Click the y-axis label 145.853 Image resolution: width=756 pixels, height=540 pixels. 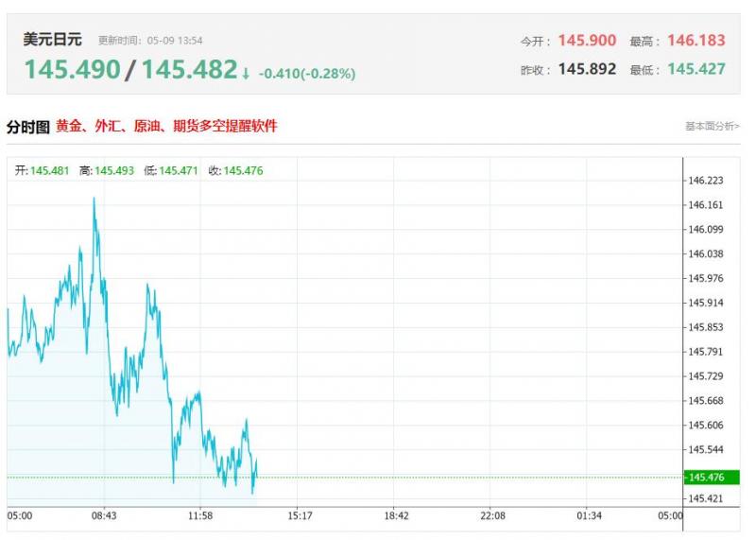[705, 327]
